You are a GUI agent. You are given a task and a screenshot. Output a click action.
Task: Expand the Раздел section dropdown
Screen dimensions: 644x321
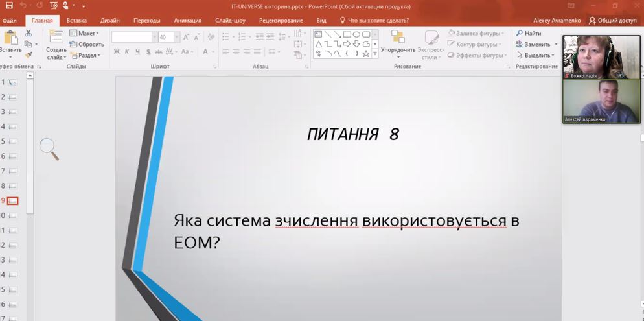[x=84, y=55]
